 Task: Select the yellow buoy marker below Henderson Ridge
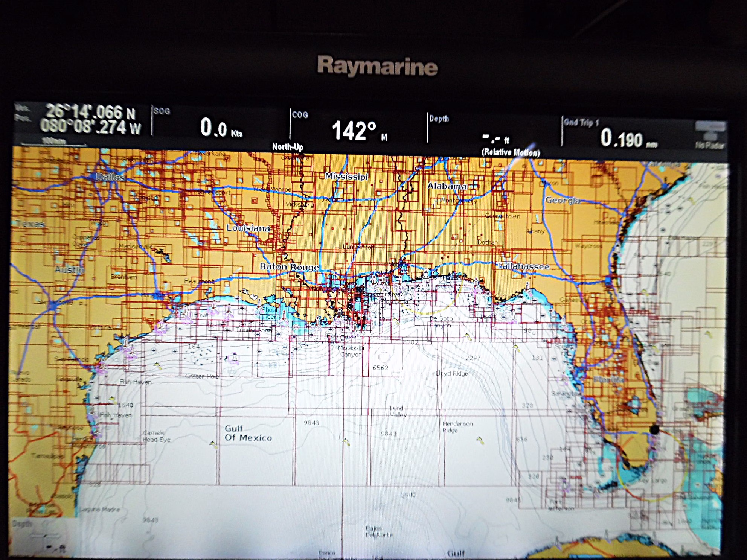(x=480, y=440)
